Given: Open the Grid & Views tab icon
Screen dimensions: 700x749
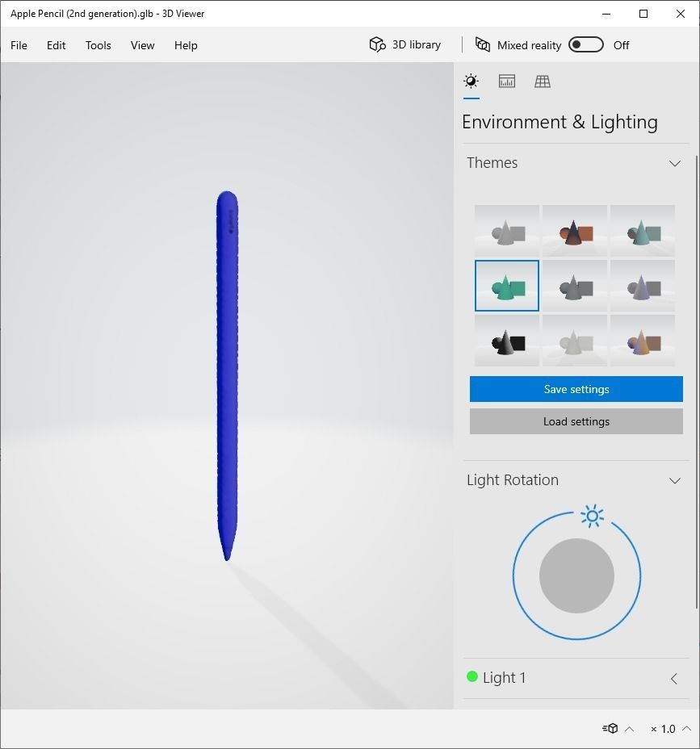Looking at the screenshot, I should pos(543,82).
